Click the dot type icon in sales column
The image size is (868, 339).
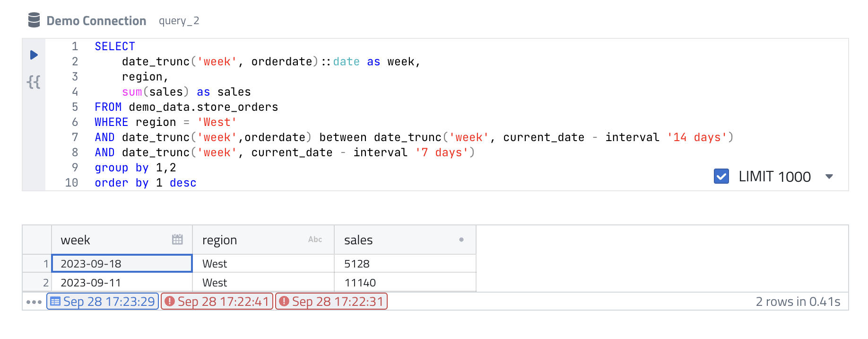(461, 240)
